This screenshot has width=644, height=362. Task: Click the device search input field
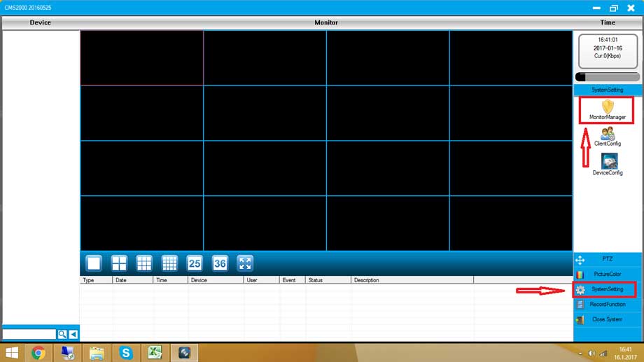(29, 335)
